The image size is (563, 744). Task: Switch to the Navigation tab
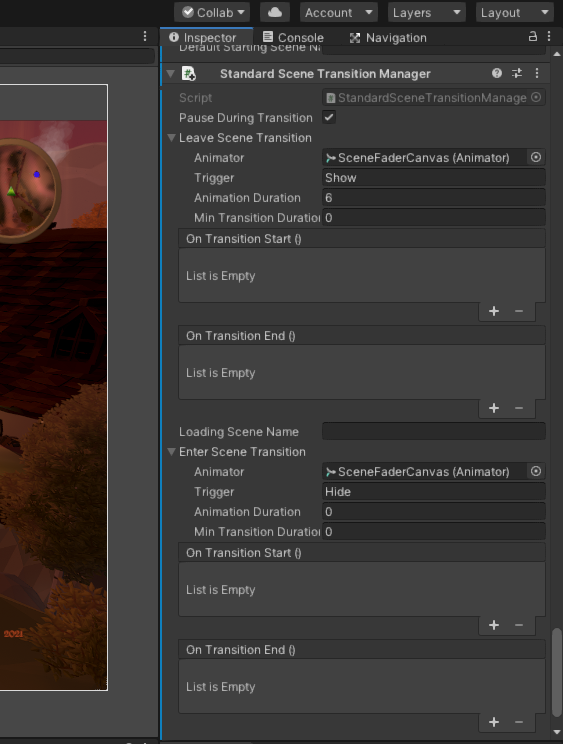point(388,37)
